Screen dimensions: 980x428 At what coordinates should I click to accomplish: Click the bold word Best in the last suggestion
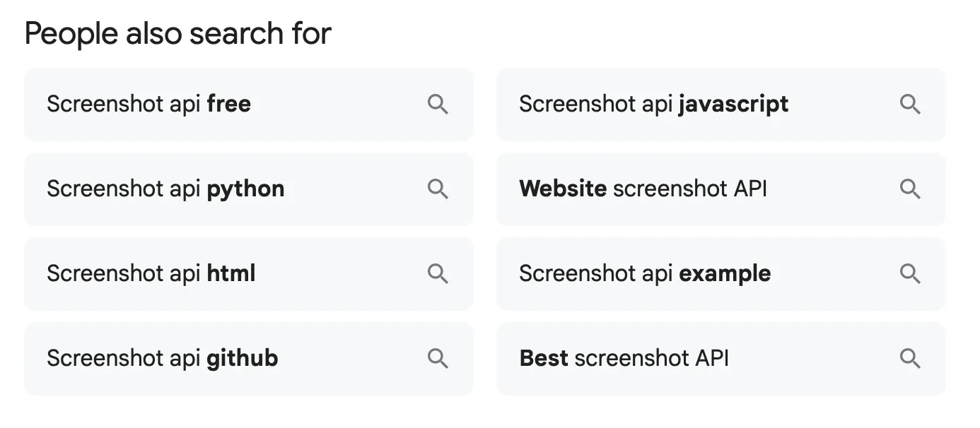[x=544, y=359]
